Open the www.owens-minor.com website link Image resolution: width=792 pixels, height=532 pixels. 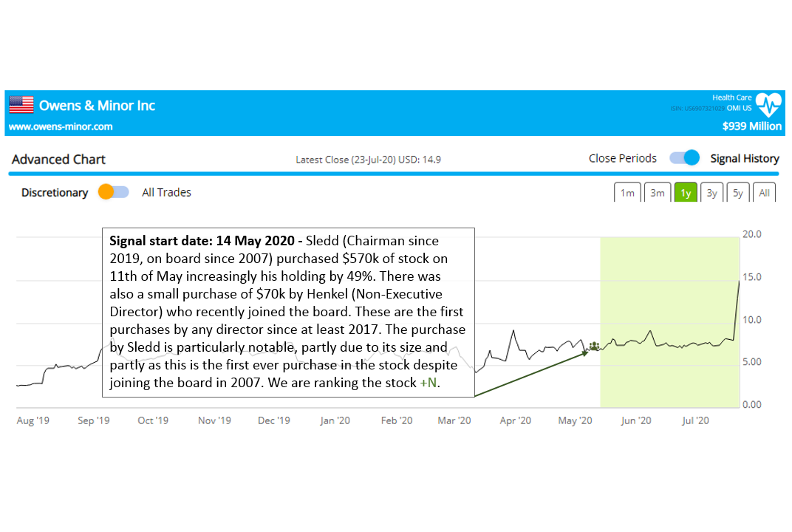[x=61, y=126]
